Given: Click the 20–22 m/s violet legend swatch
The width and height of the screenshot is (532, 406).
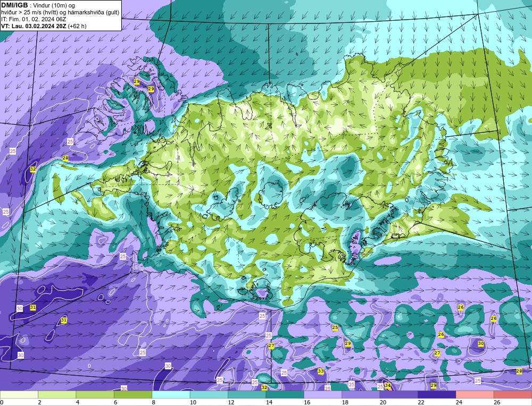Looking at the screenshot, I should [x=399, y=395].
